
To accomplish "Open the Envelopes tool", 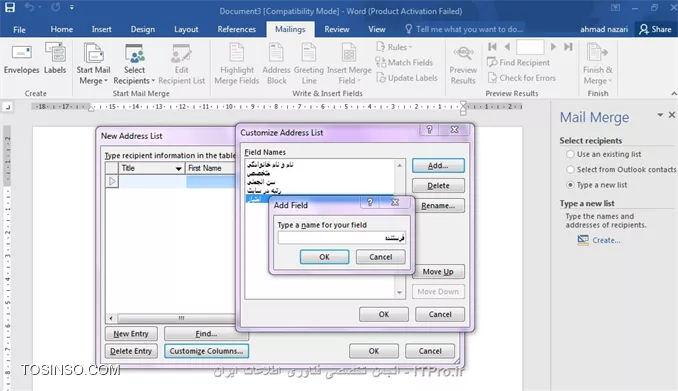I will [21, 60].
